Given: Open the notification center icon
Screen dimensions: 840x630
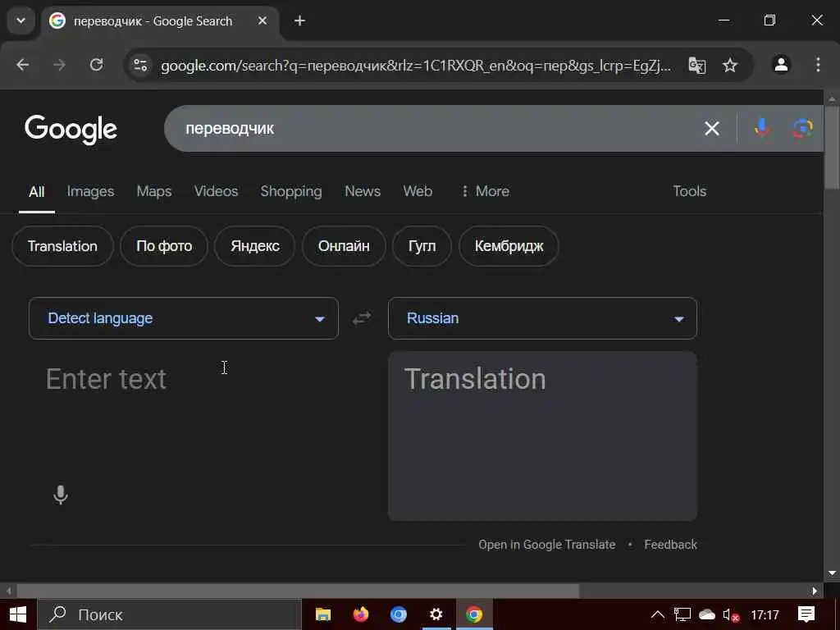Looking at the screenshot, I should point(806,615).
